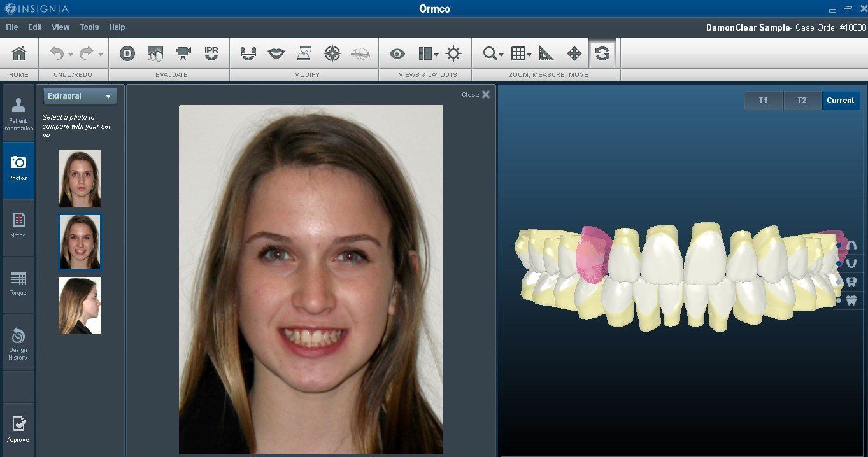Select the move arrows tool
This screenshot has height=457, width=868.
click(x=574, y=53)
